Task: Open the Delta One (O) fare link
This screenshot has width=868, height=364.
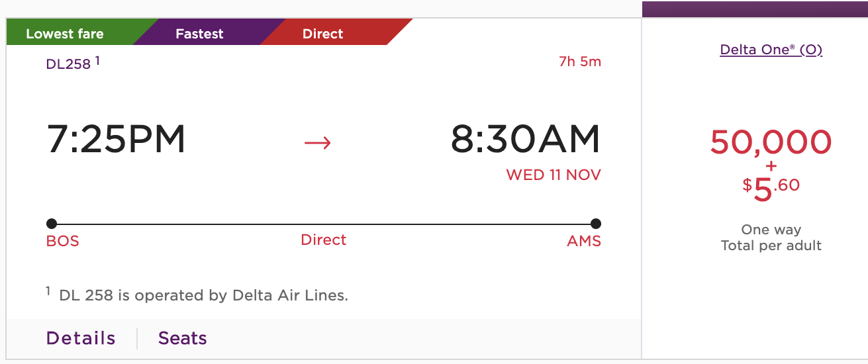Action: coord(771,50)
